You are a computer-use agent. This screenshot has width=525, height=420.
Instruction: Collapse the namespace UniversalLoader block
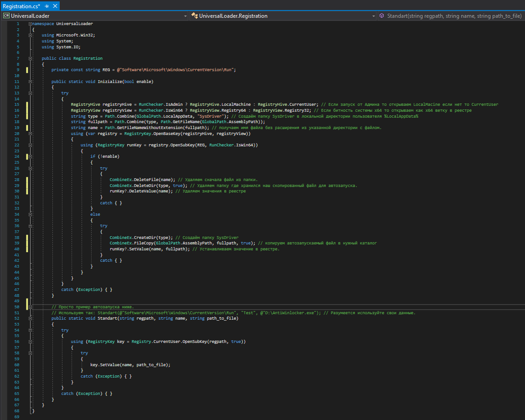[30, 24]
